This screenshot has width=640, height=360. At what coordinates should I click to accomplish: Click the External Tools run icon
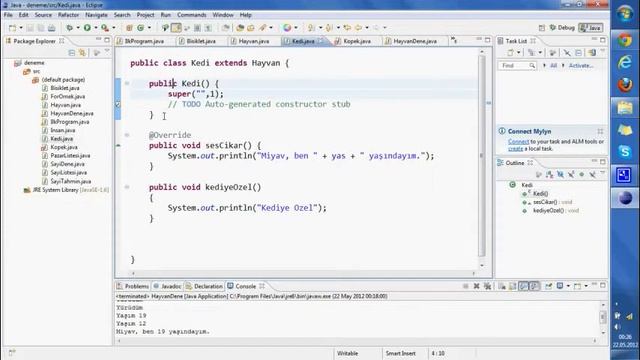[x=105, y=28]
